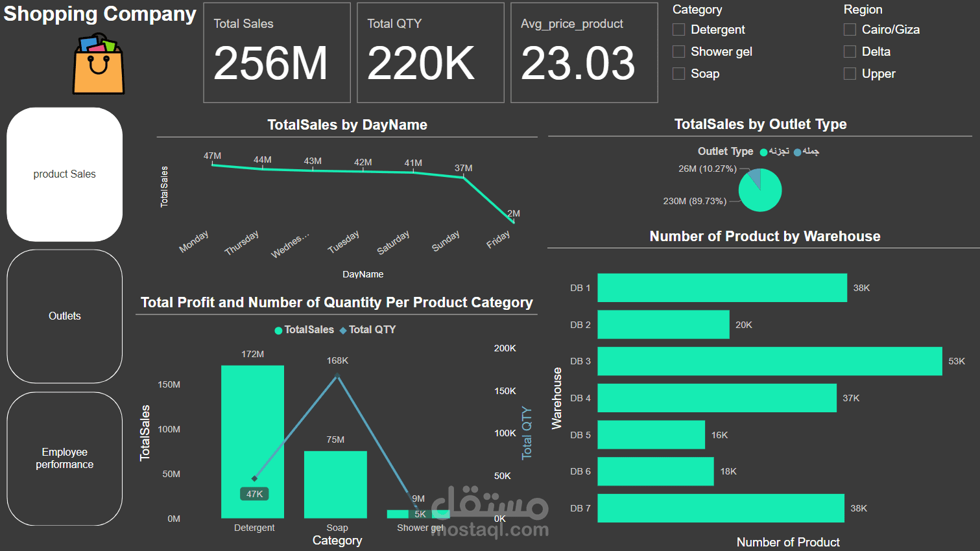This screenshot has width=980, height=551.
Task: Click the DayName axis title
Action: click(x=363, y=274)
